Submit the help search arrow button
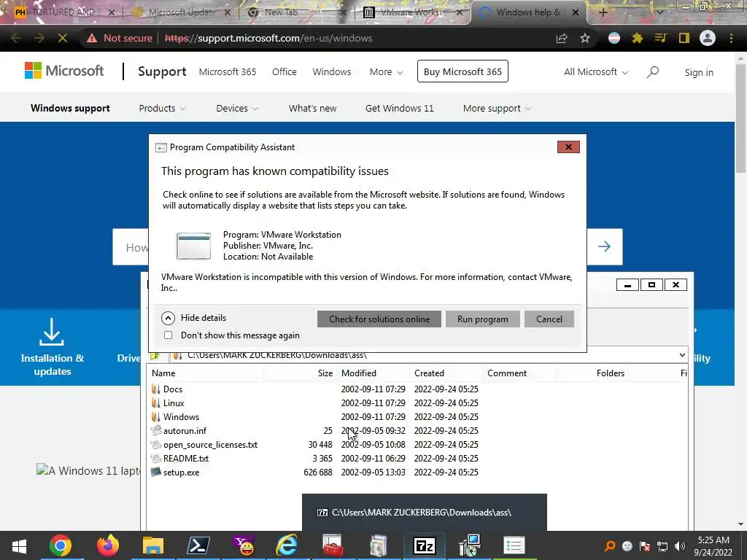Image resolution: width=747 pixels, height=560 pixels. click(604, 246)
